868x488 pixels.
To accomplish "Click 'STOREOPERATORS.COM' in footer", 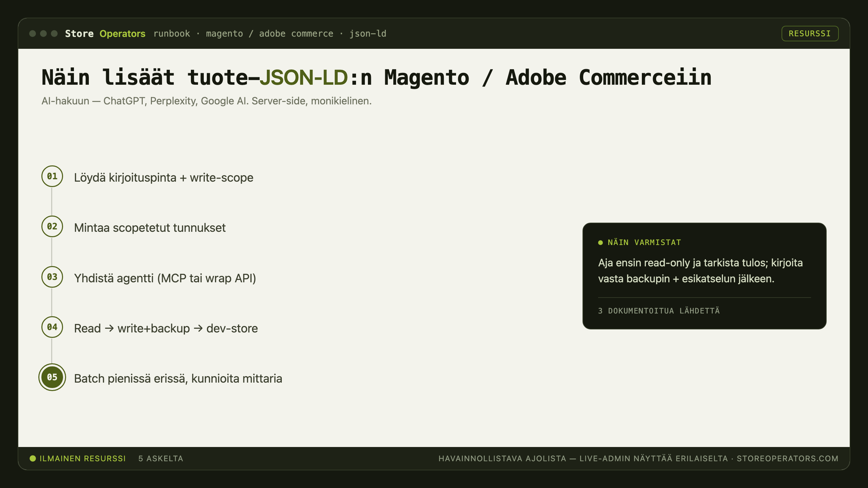I will point(787,459).
